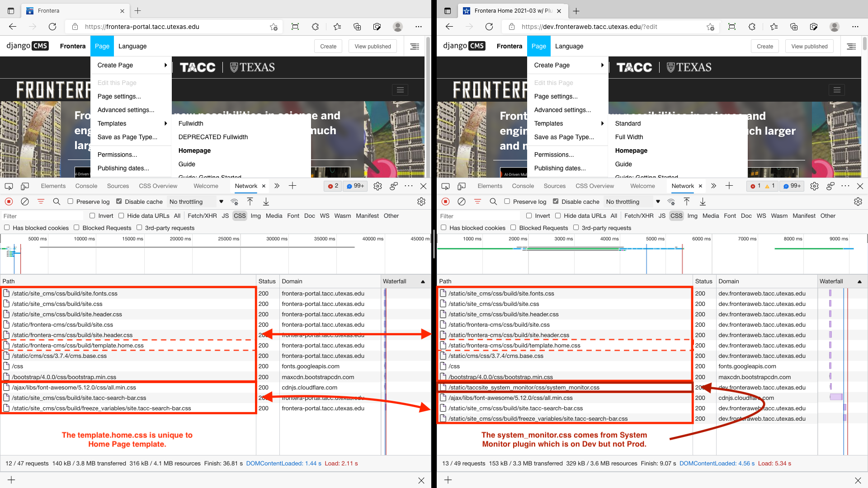Click the inspect element icon in left DevTools
The height and width of the screenshot is (488, 868).
point(9,186)
